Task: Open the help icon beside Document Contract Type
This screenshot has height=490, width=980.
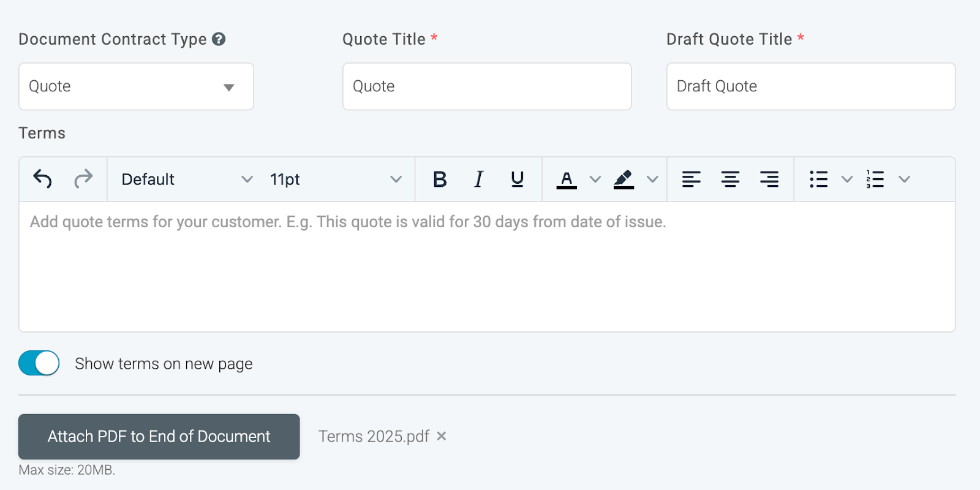Action: click(219, 39)
